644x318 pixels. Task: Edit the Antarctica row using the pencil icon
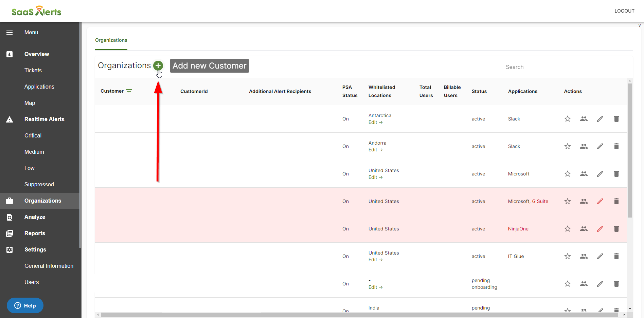(600, 119)
